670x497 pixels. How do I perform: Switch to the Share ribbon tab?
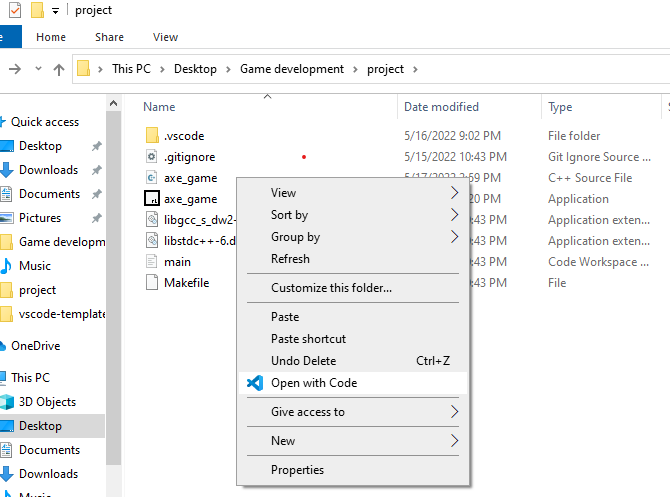tap(110, 37)
